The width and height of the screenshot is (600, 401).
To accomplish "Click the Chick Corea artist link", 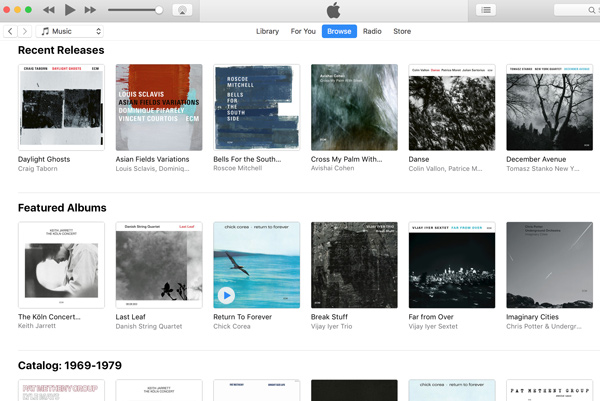I will (232, 326).
